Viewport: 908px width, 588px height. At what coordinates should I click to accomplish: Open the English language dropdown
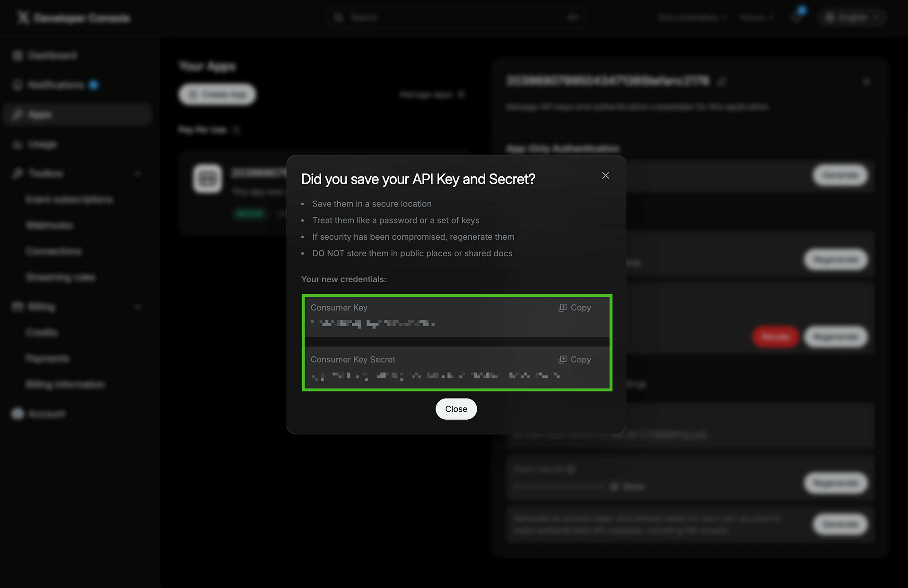click(852, 18)
